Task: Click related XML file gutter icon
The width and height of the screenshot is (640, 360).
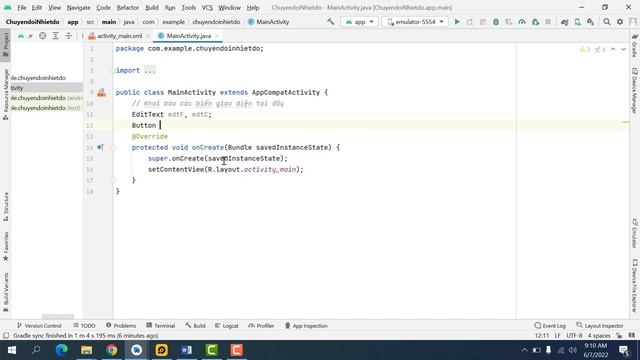Action: 101,93
